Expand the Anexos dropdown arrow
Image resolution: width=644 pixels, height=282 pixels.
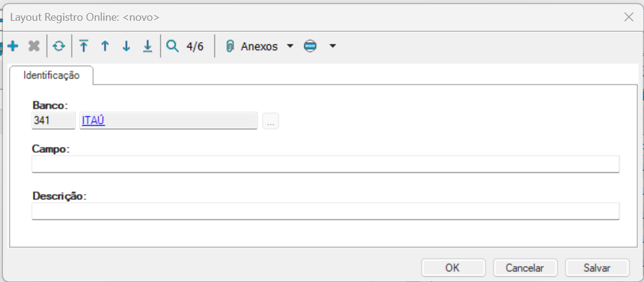tap(290, 46)
